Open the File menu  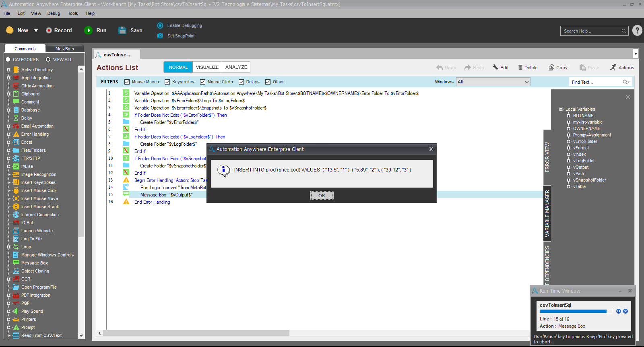click(x=7, y=13)
